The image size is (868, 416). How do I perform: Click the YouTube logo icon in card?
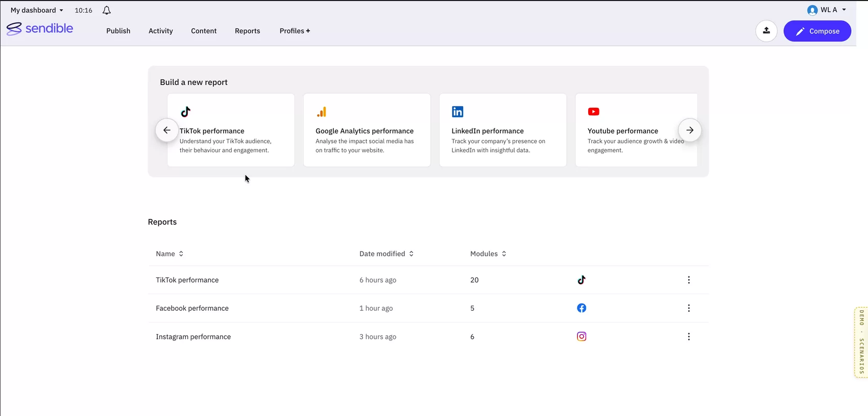click(x=593, y=111)
